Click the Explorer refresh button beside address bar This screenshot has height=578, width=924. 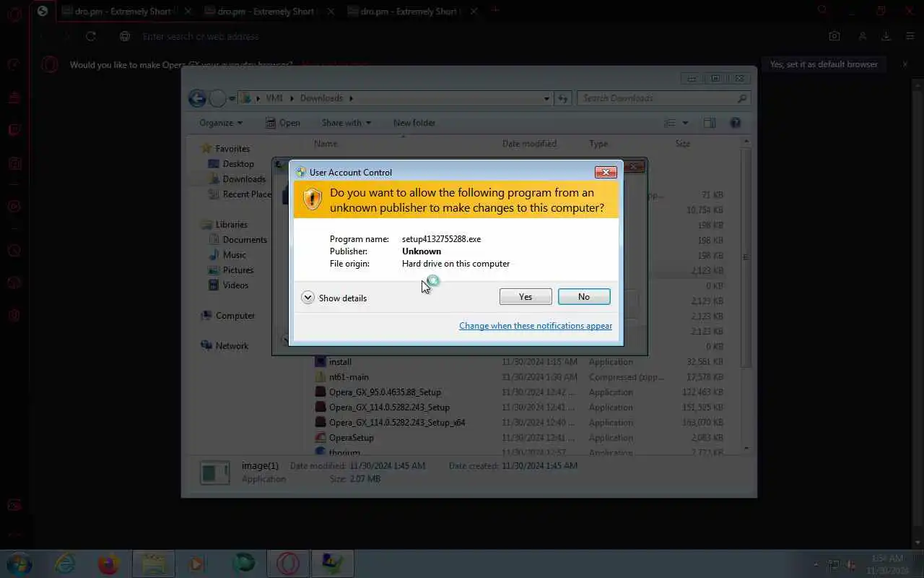(563, 98)
